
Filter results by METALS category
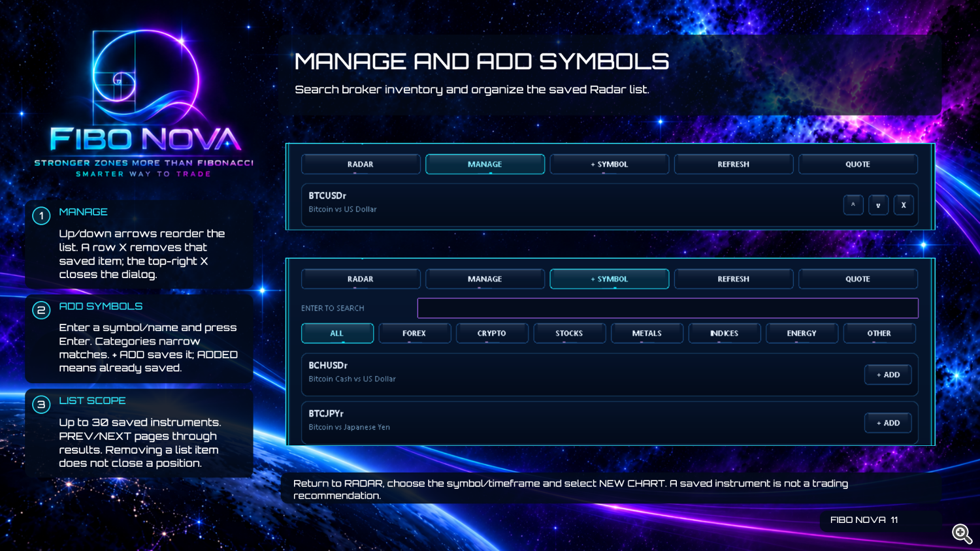click(647, 333)
